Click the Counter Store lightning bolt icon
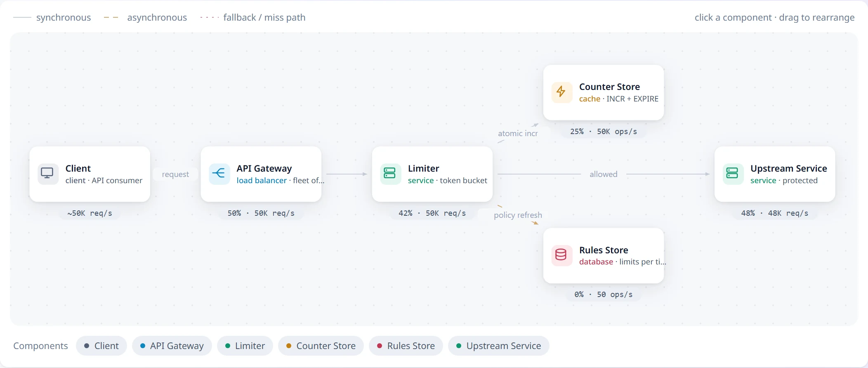Image resolution: width=868 pixels, height=368 pixels. pos(561,92)
